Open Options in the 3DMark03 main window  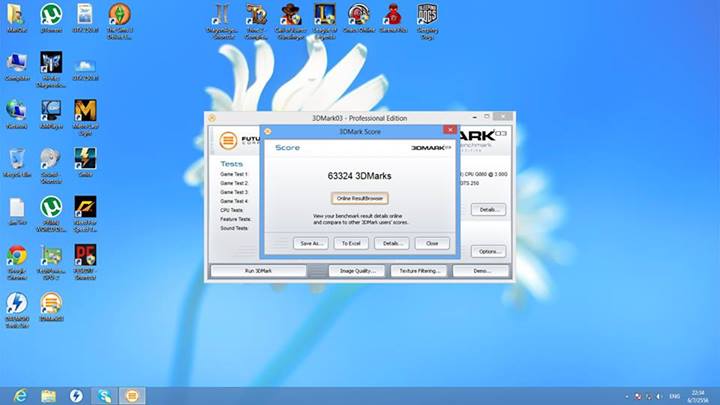[488, 252]
